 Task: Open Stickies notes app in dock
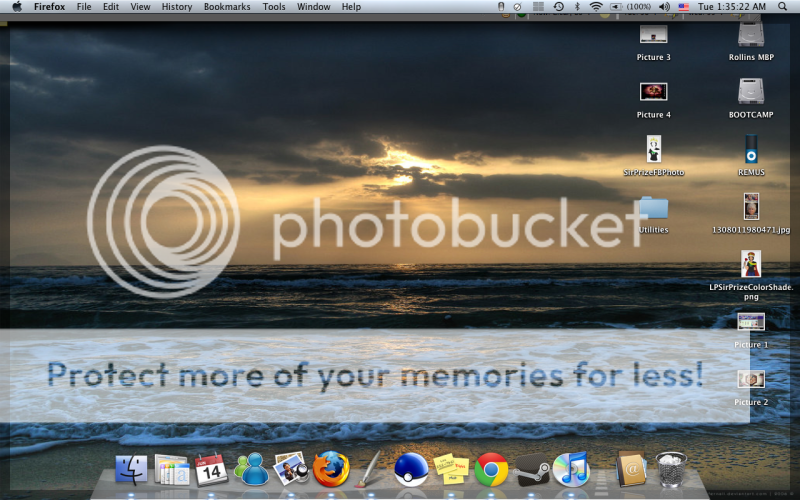pos(451,468)
